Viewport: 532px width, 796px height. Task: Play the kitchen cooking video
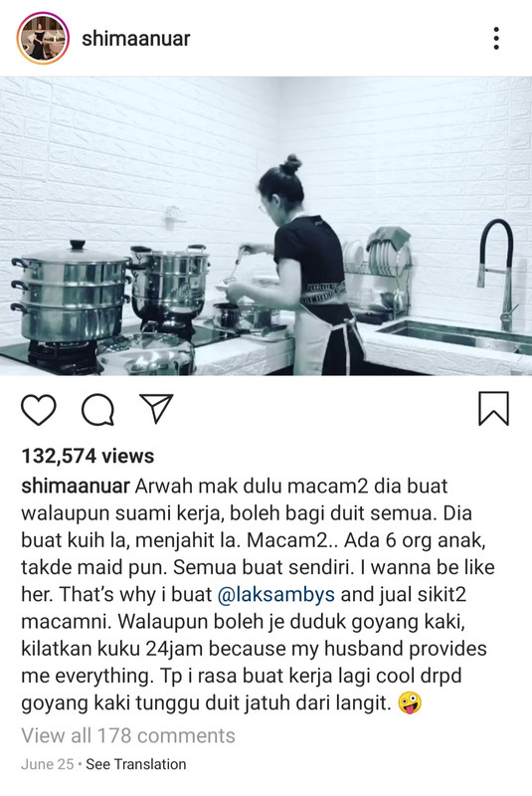tap(266, 226)
